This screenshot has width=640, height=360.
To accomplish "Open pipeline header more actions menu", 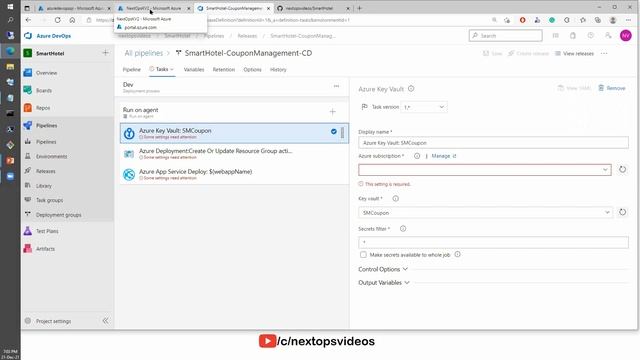I will click(604, 53).
